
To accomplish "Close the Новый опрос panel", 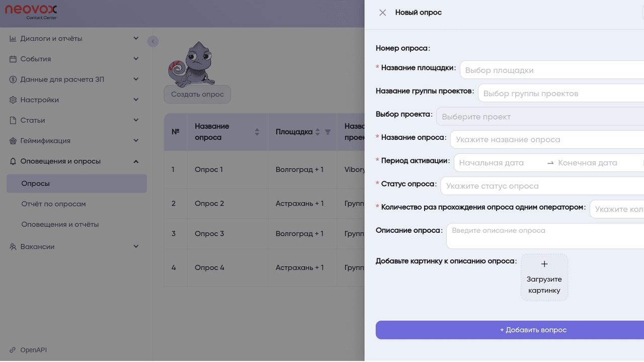I will 382,13.
